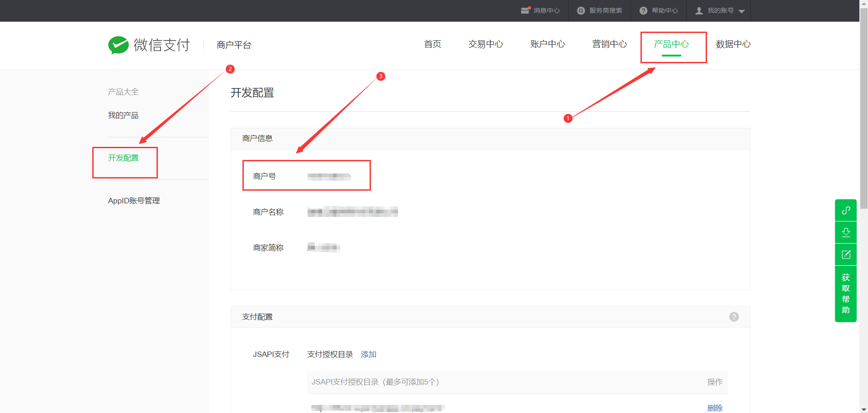Screen dimensions: 868x413
Task: Click the 商户信息 section header
Action: point(257,139)
